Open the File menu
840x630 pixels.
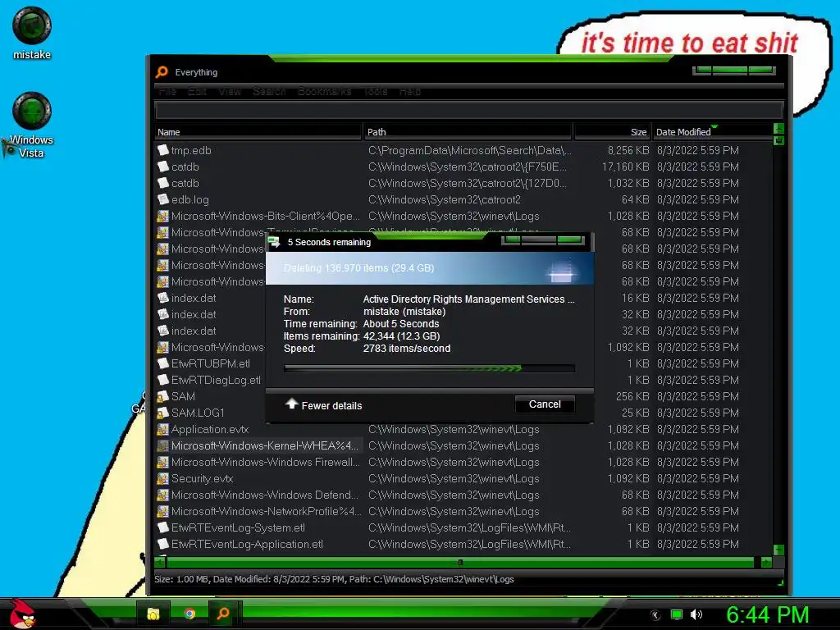(x=167, y=92)
